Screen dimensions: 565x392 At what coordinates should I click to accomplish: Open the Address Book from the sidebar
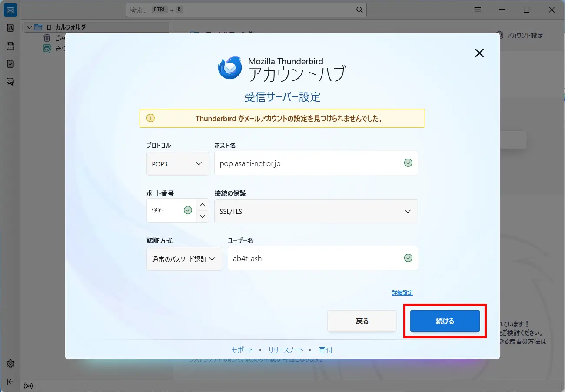(10, 27)
